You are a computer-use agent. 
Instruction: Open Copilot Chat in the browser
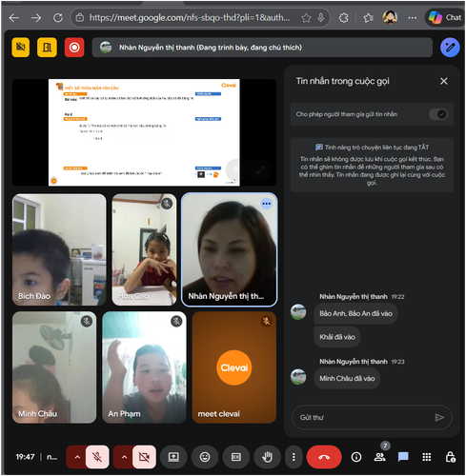pos(445,17)
